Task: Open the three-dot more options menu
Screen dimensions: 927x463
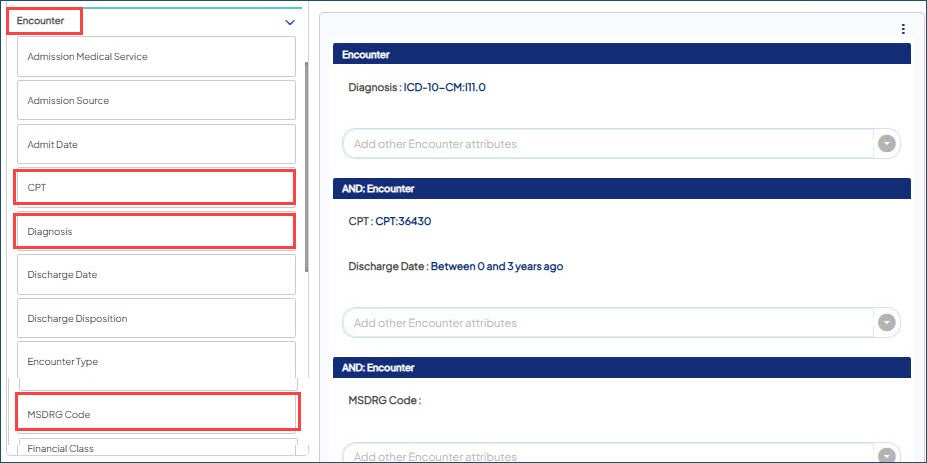Action: click(903, 29)
